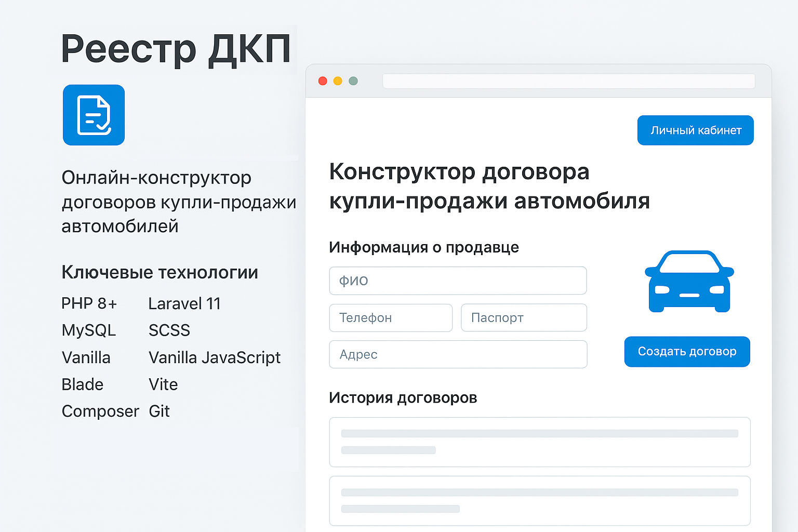Click the blue document logo icon
The width and height of the screenshot is (798, 532).
click(94, 115)
